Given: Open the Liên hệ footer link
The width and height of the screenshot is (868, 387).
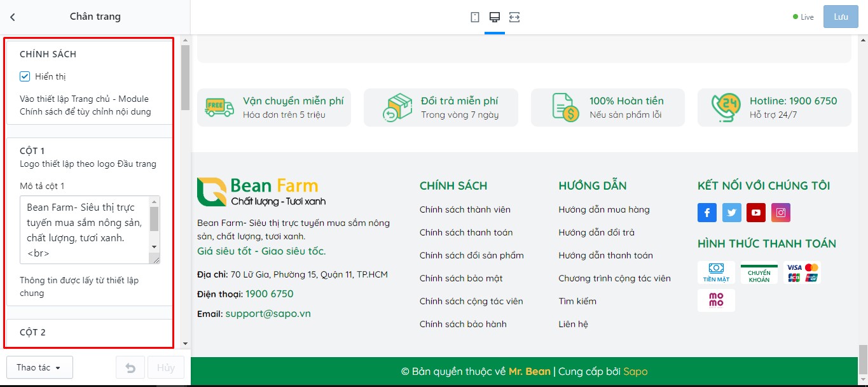Looking at the screenshot, I should click(x=574, y=324).
